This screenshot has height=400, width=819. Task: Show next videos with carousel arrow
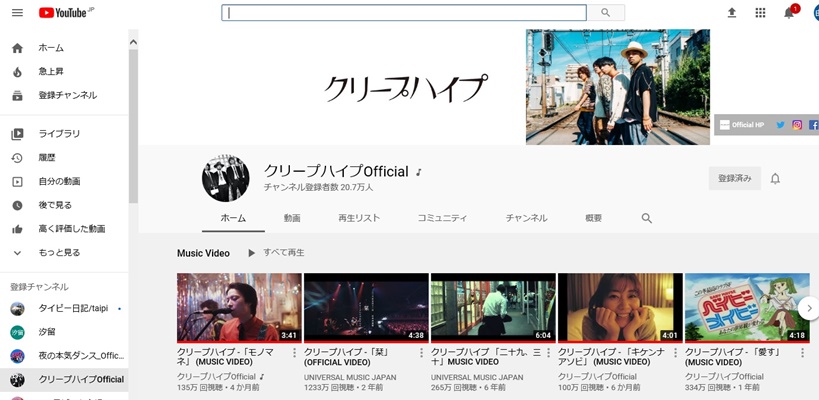coord(809,309)
